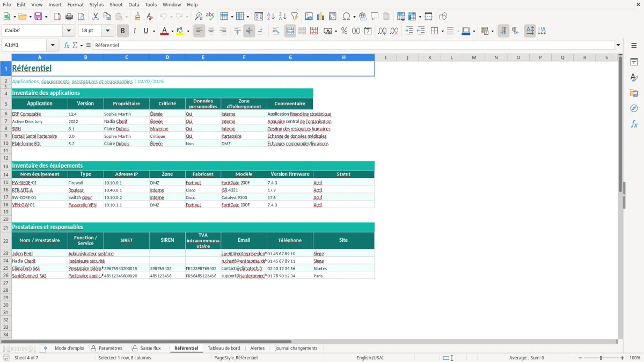Open Functions deck in sidebar

(634, 124)
